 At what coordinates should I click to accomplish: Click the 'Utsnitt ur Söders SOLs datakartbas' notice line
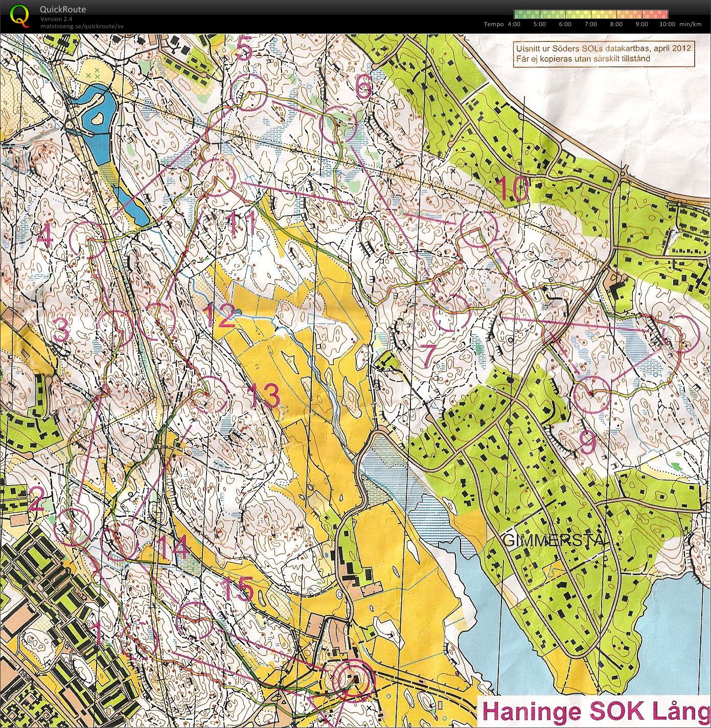(x=604, y=49)
